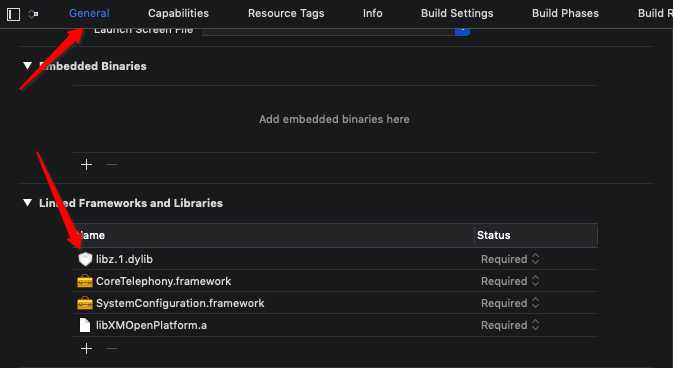Select the libXMOpenPlatform.a file icon
The image size is (673, 368).
click(x=85, y=325)
